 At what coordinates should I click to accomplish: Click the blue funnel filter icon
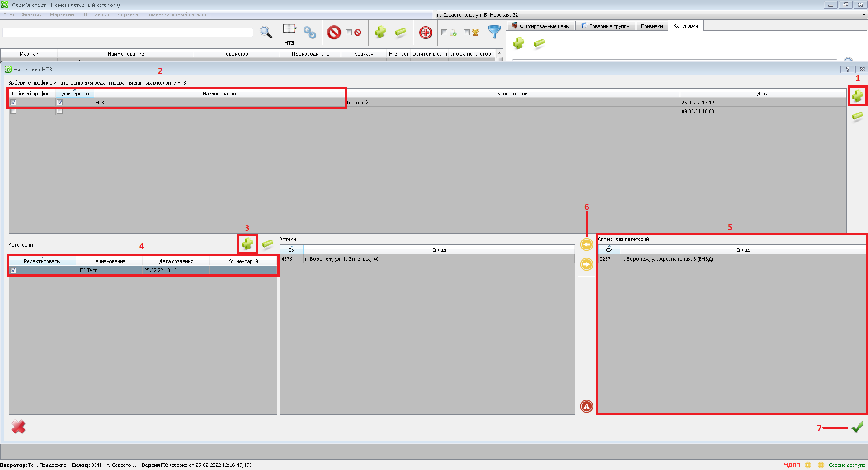click(494, 32)
